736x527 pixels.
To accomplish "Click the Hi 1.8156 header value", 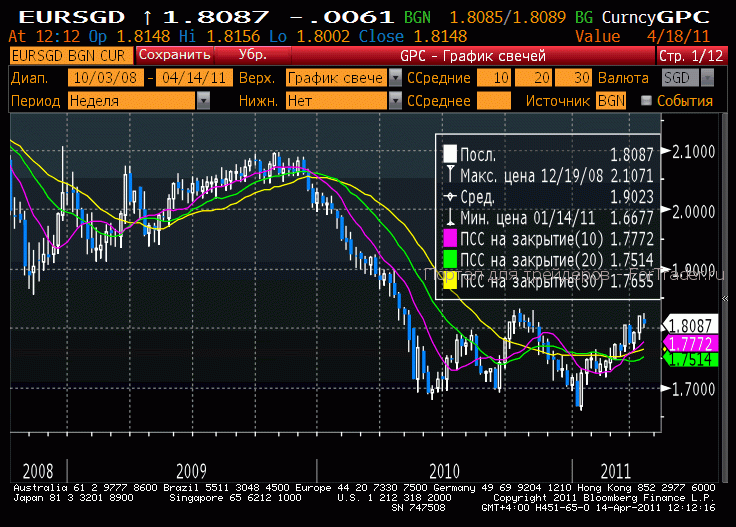I will [219, 36].
